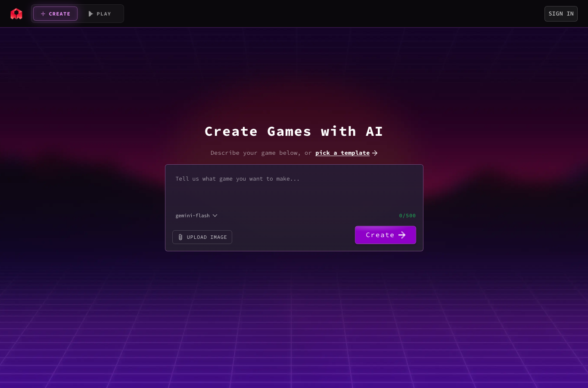Switch to the Play tab

(100, 14)
